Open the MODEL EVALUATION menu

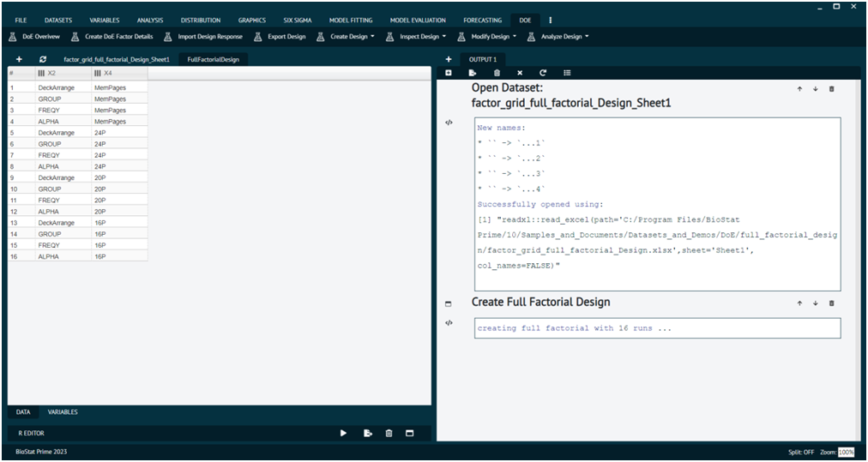(418, 20)
